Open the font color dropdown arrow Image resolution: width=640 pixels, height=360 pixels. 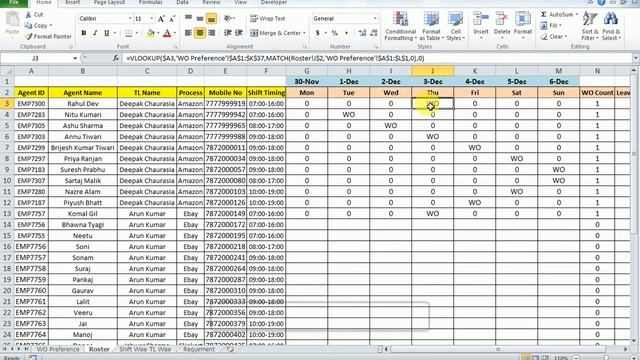click(x=175, y=33)
